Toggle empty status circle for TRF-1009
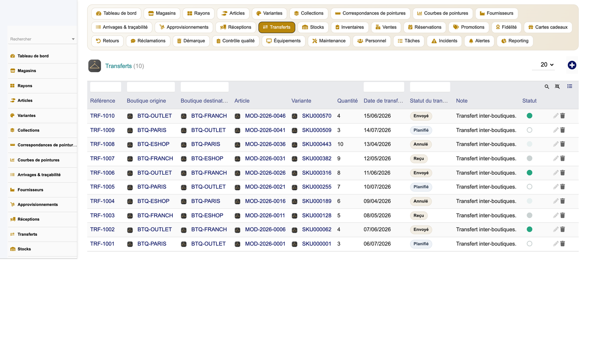The image size is (589, 364). point(529,130)
